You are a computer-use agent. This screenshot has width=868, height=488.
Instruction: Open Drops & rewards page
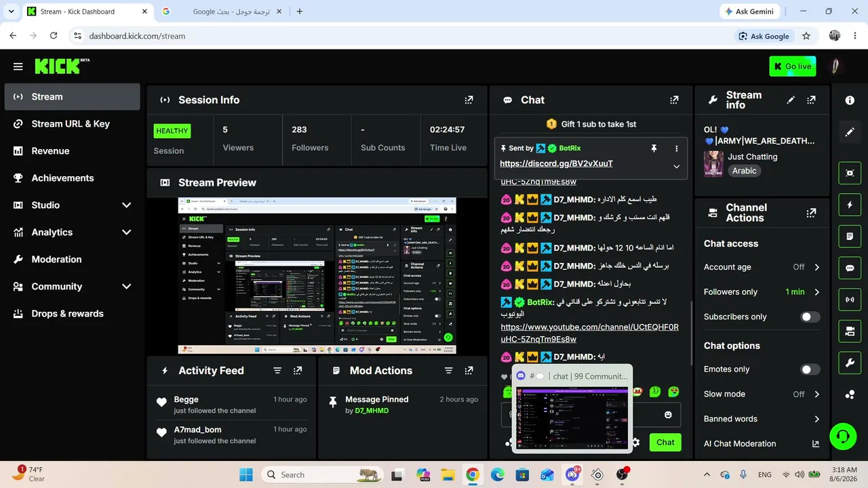click(x=73, y=314)
